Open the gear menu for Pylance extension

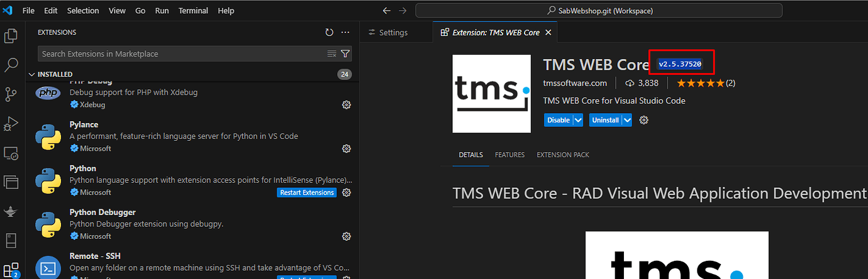(346, 149)
